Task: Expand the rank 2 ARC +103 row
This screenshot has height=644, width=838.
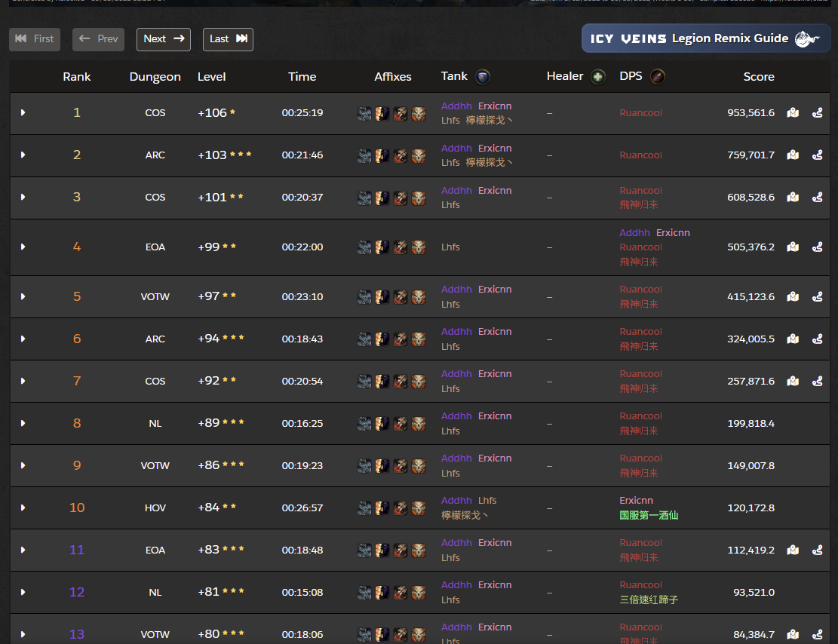Action: coord(23,155)
